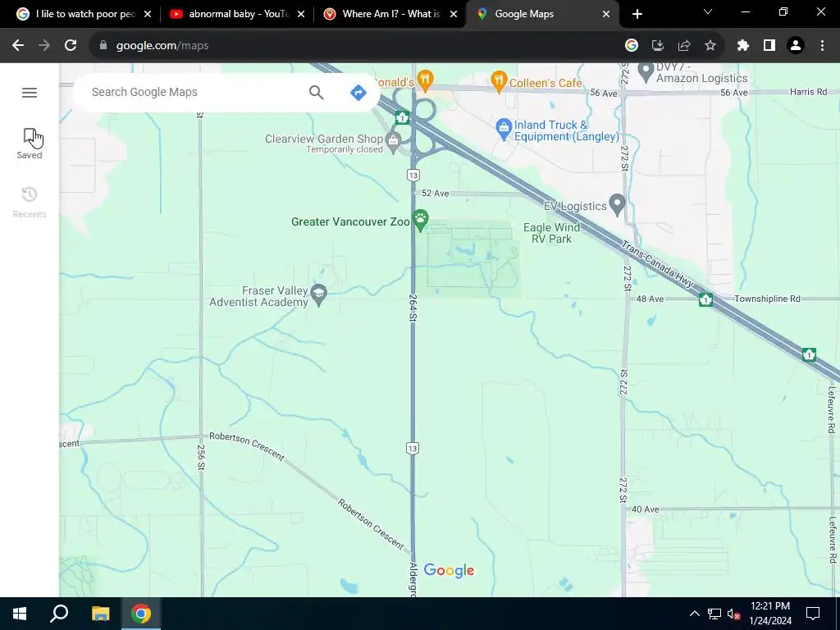Open Windows taskbar search

pyautogui.click(x=59, y=614)
